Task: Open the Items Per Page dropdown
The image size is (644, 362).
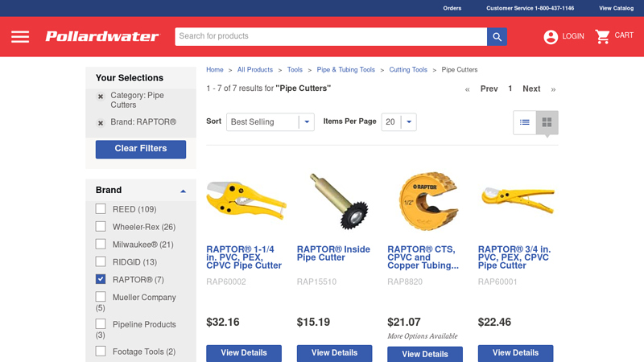Action: coord(398,122)
